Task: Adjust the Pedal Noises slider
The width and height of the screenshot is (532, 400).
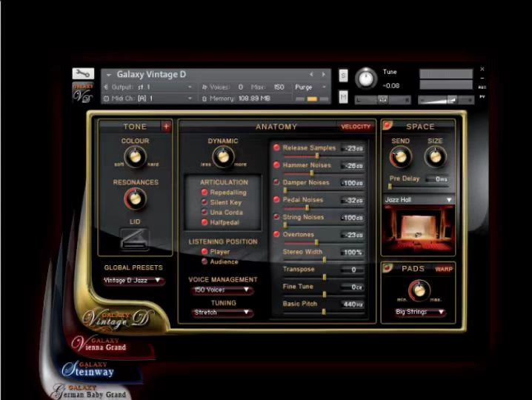Action: pos(307,207)
